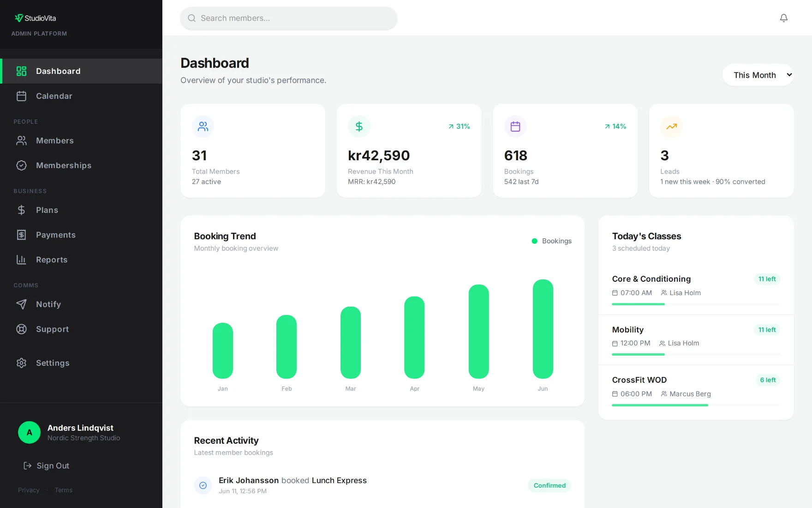
Task: Click the Support lifebuoy icon
Action: (x=21, y=329)
